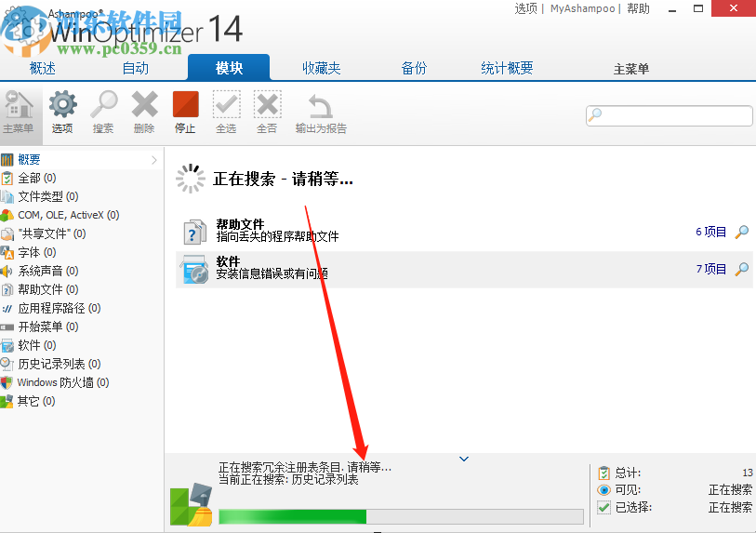This screenshot has height=533, width=756.
Task: Minimize the WinOptimizer window
Action: [672, 8]
